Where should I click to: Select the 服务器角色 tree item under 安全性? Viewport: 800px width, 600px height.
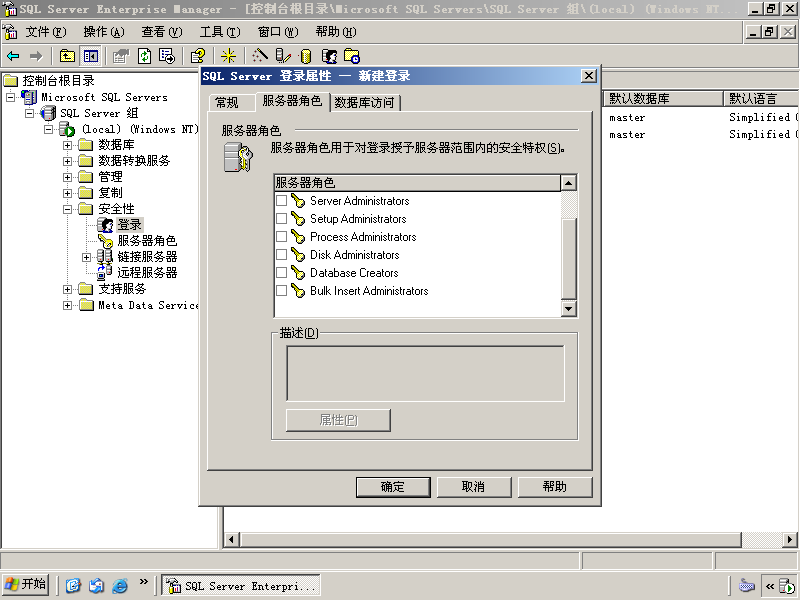pyautogui.click(x=147, y=241)
